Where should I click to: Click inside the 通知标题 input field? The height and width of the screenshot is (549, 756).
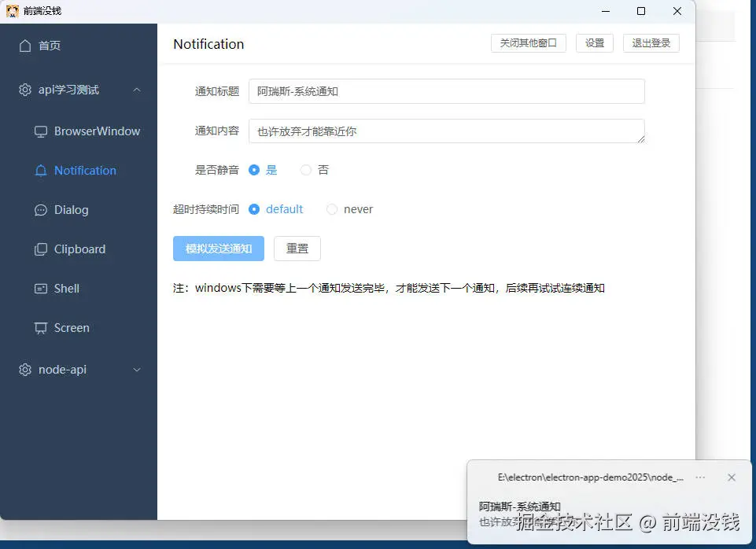[x=446, y=91]
